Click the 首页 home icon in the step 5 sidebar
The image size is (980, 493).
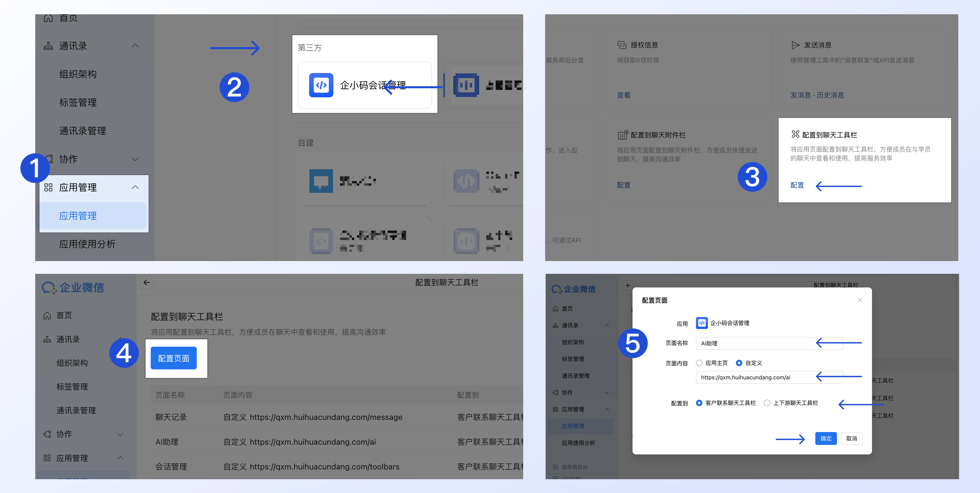coord(555,309)
